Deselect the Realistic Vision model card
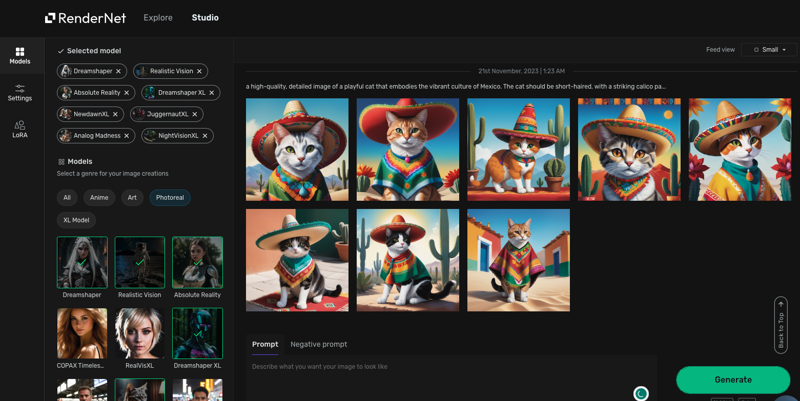The image size is (800, 401). pyautogui.click(x=140, y=262)
